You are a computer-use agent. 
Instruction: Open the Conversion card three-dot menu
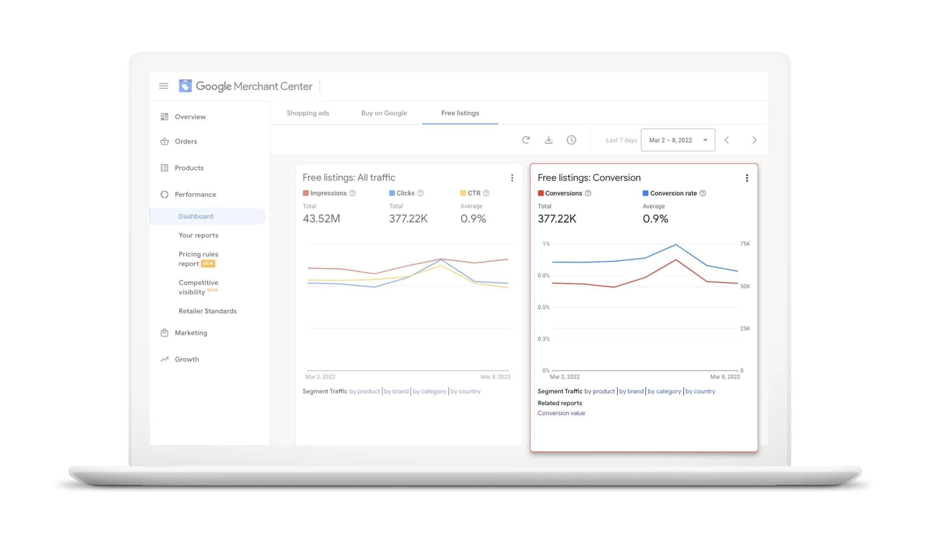(747, 178)
